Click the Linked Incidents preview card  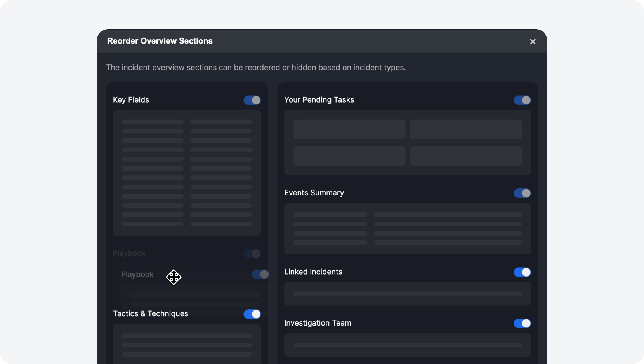pos(407,294)
